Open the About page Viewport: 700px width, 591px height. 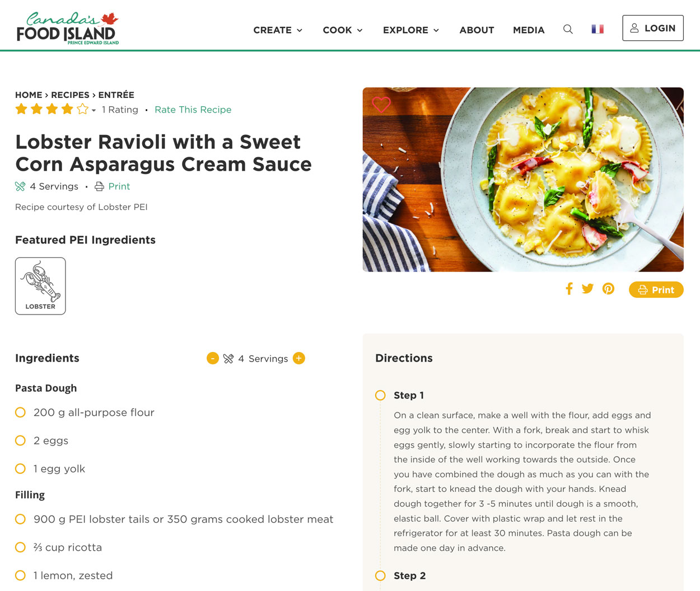click(477, 30)
